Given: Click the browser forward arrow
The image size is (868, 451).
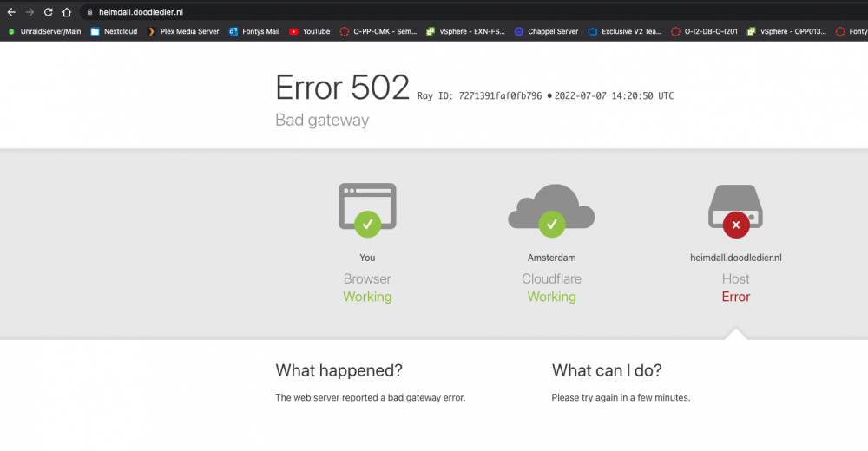Looking at the screenshot, I should pyautogui.click(x=30, y=12).
